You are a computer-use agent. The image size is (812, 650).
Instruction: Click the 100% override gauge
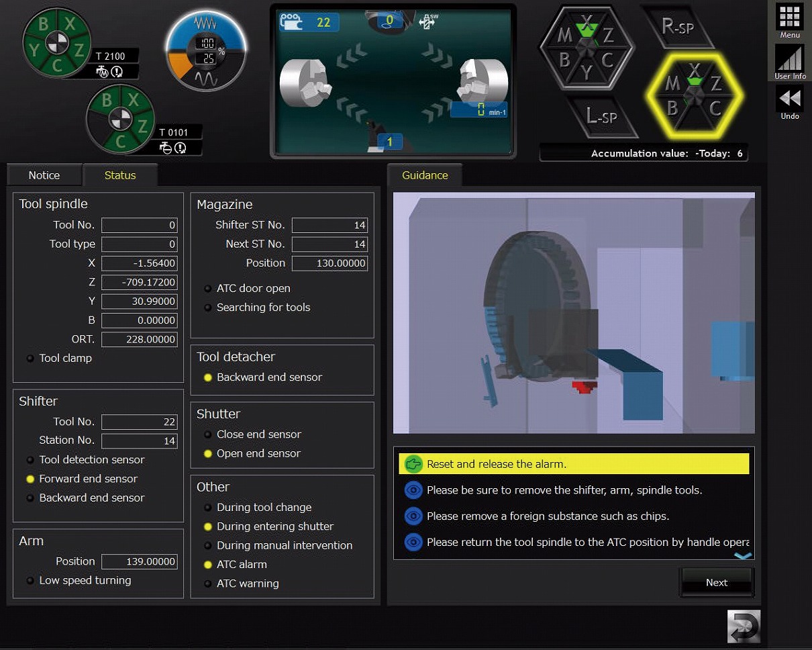207,51
